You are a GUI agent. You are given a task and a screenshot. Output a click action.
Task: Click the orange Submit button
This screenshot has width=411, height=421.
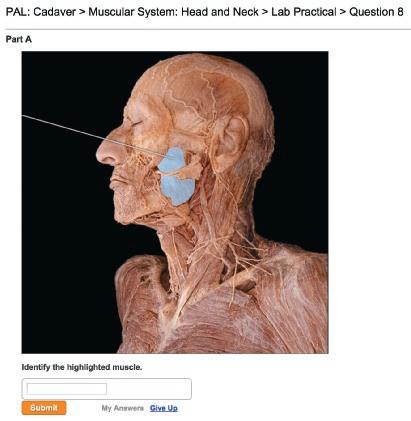click(44, 408)
